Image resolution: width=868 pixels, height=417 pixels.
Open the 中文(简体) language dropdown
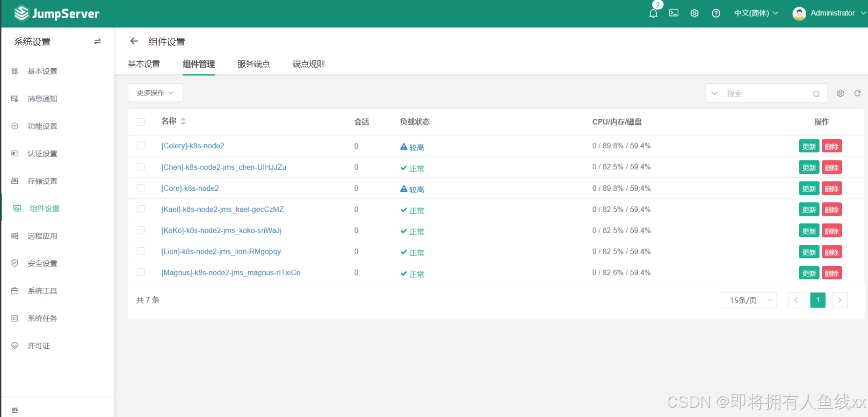tap(756, 13)
